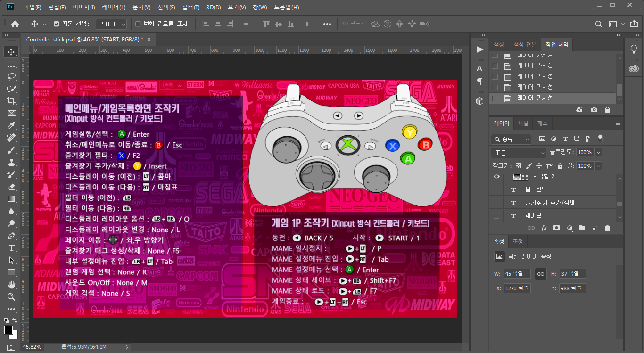Toggle lock all on the layer
The image size is (644, 353).
click(x=560, y=166)
